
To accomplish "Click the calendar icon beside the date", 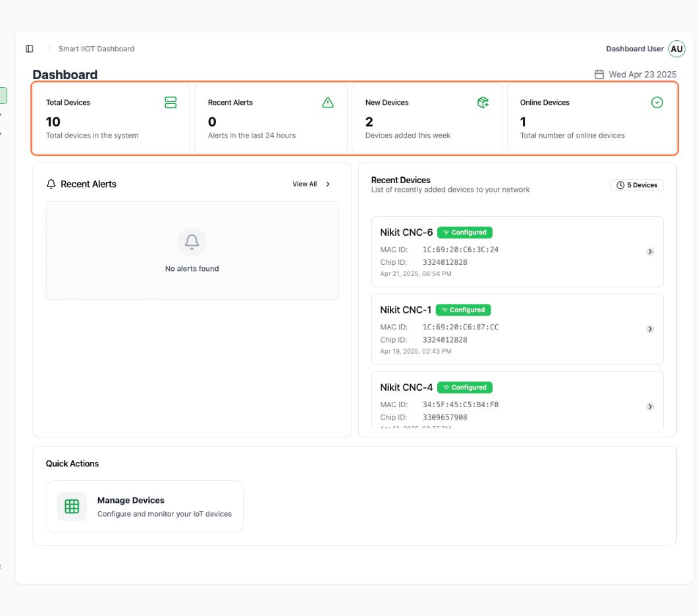I will (599, 74).
